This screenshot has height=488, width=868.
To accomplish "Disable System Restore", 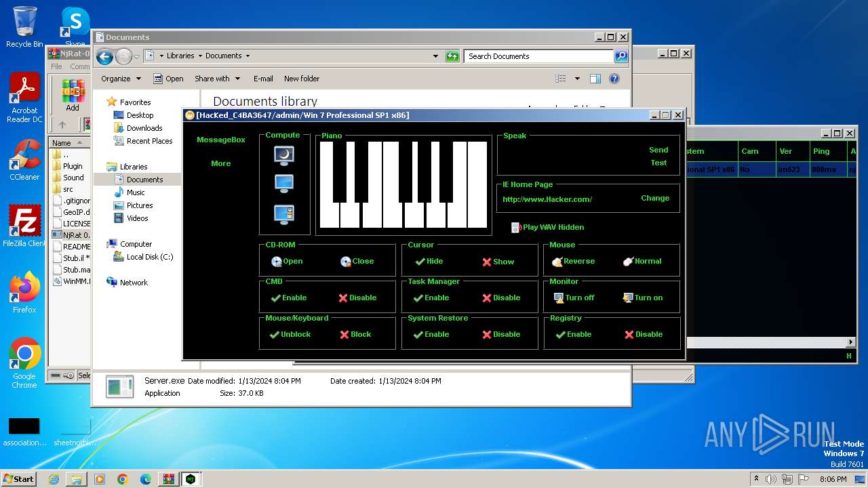I will pyautogui.click(x=501, y=334).
